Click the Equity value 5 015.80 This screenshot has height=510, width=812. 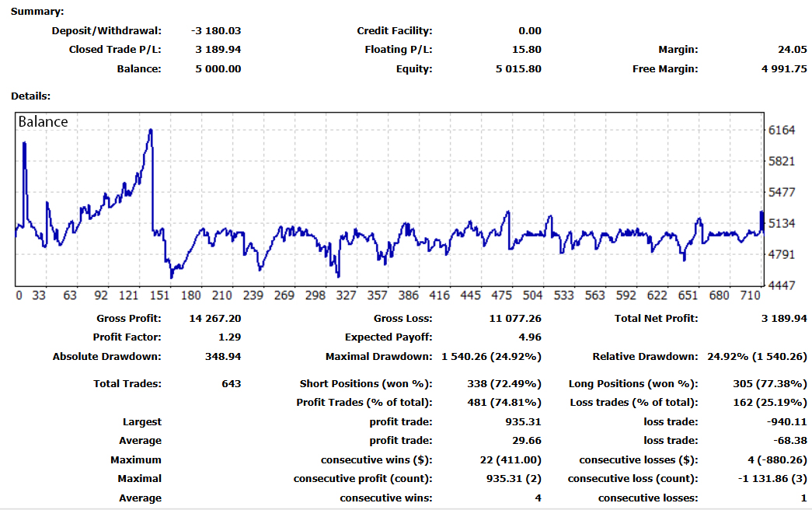pyautogui.click(x=518, y=69)
